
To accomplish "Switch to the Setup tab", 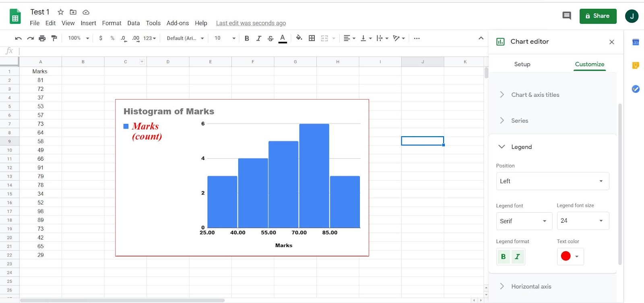I will (522, 64).
